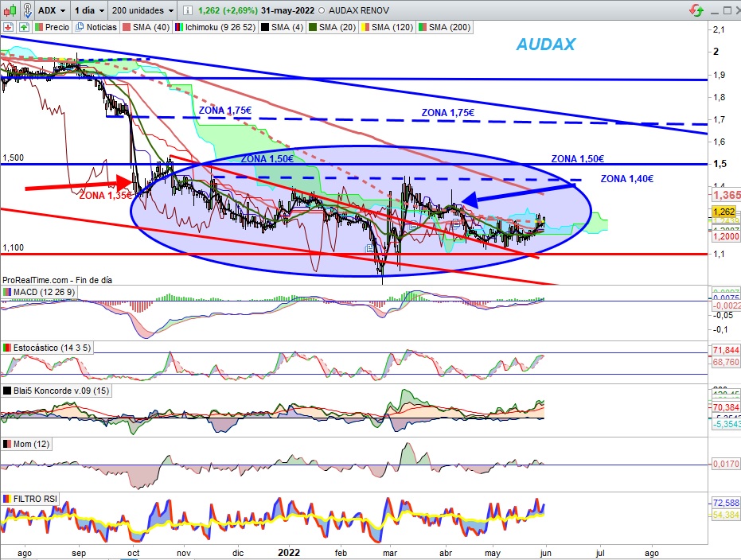Viewport: 741px width, 560px height.
Task: Open the info 'i' icon
Action: [187, 10]
